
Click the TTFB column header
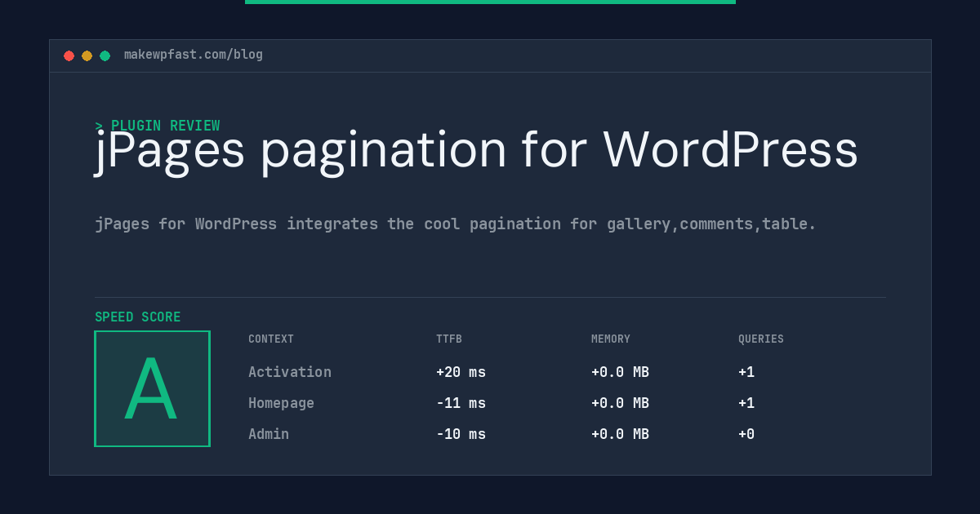click(x=449, y=339)
